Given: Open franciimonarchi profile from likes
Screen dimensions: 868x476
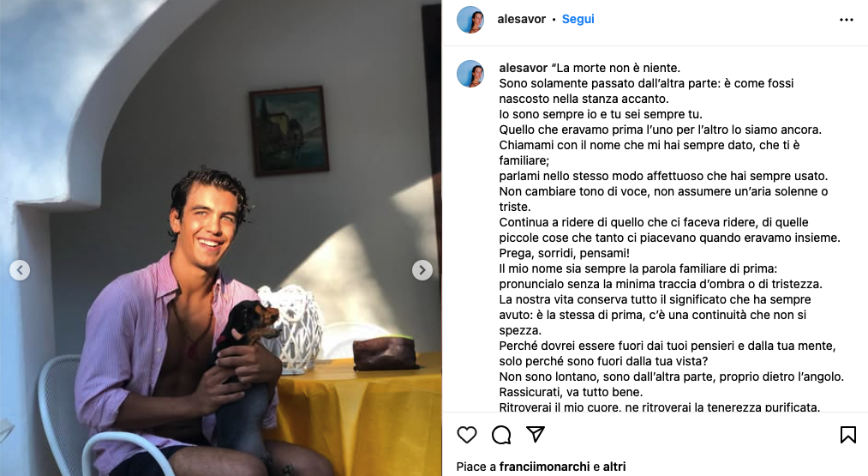Looking at the screenshot, I should tap(544, 467).
